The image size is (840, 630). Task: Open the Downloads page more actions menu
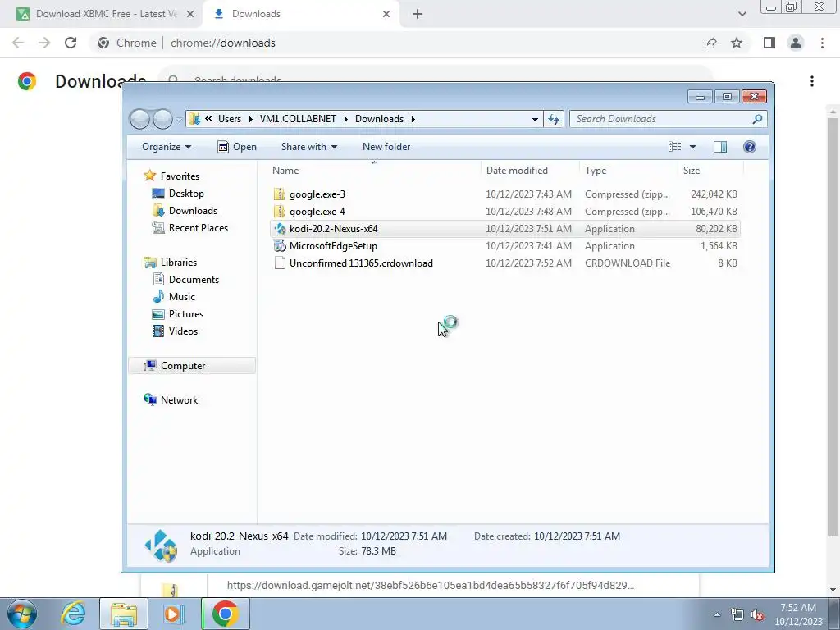pyautogui.click(x=812, y=81)
